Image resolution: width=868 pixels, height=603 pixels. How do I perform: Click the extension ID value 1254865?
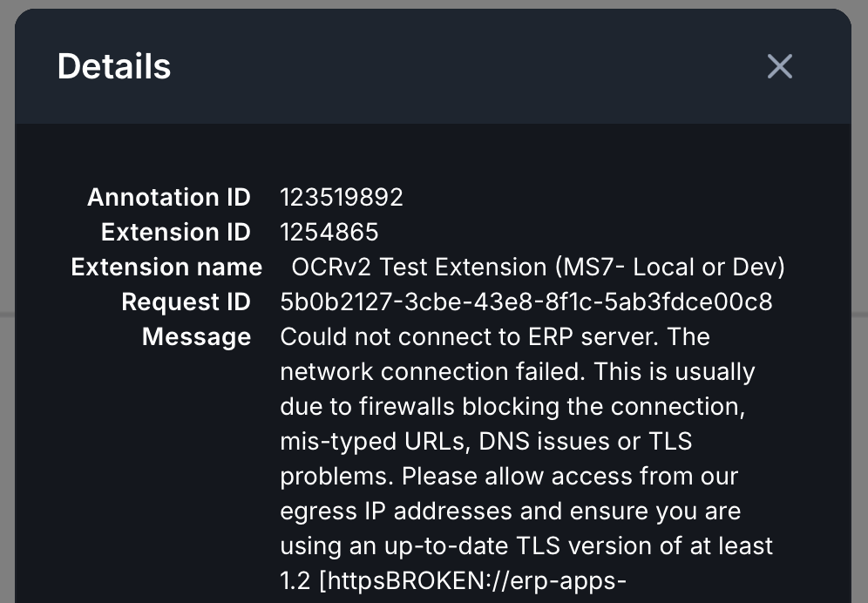pos(329,233)
